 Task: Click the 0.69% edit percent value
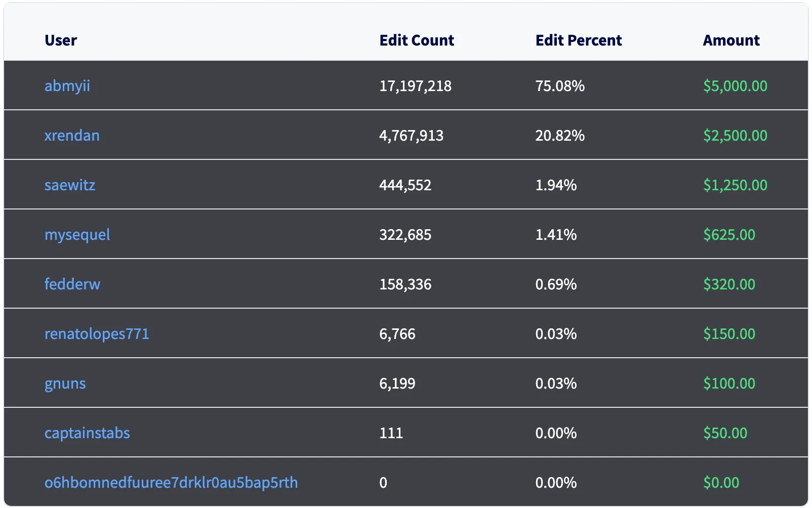click(556, 284)
